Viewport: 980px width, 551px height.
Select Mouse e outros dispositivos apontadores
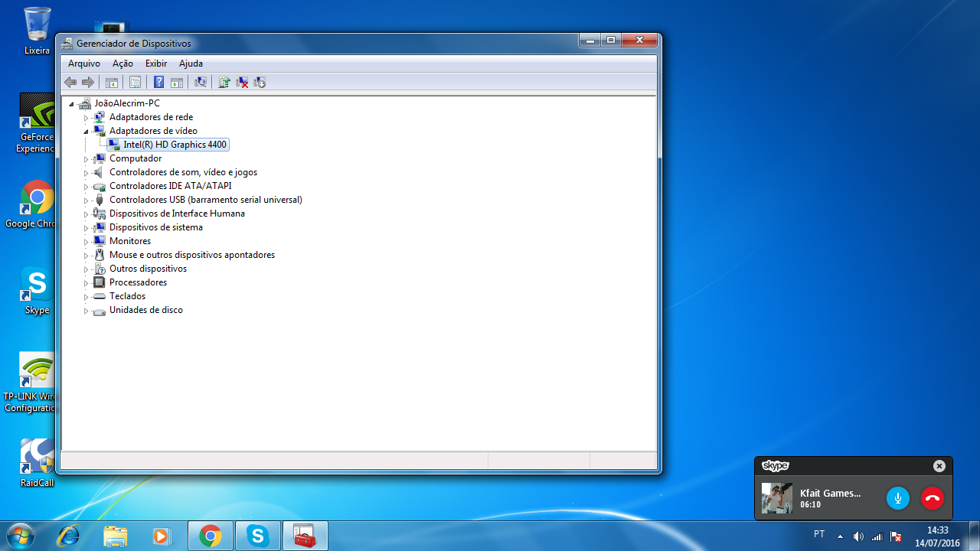(192, 255)
